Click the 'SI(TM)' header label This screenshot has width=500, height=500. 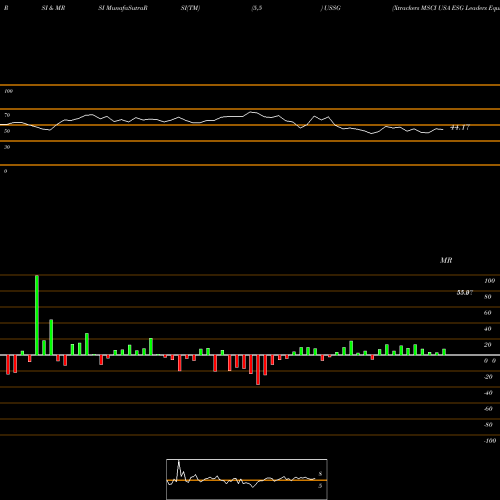point(190,8)
